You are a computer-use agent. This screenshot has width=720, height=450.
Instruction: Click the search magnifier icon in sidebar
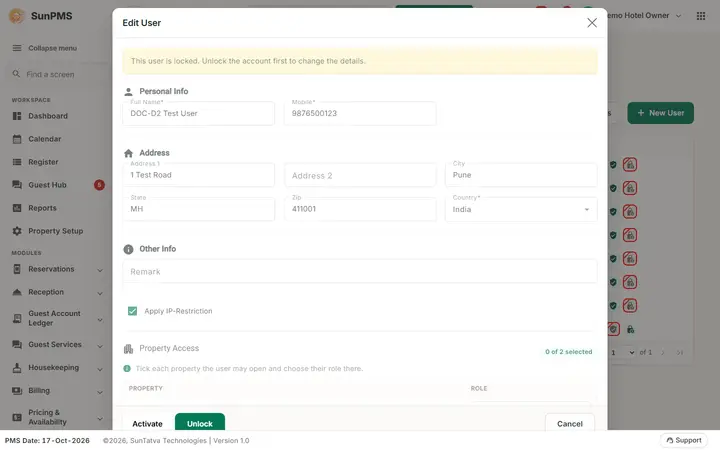coord(16,73)
